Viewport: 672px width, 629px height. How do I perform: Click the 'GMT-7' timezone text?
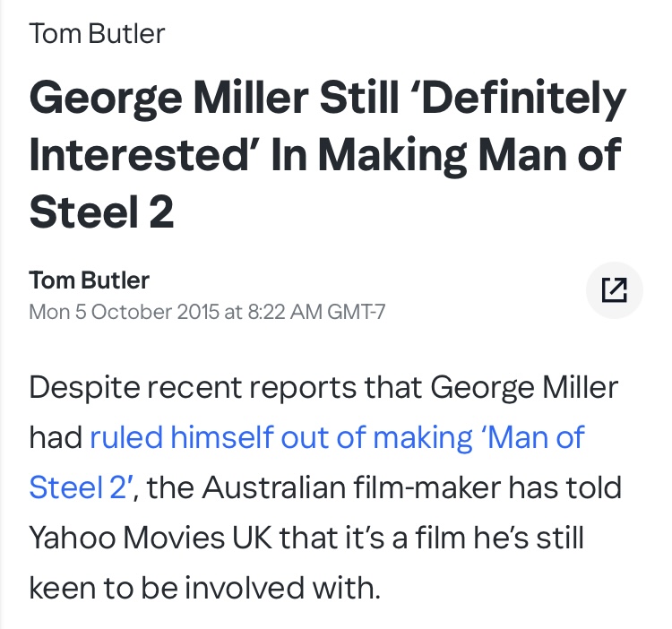click(357, 312)
